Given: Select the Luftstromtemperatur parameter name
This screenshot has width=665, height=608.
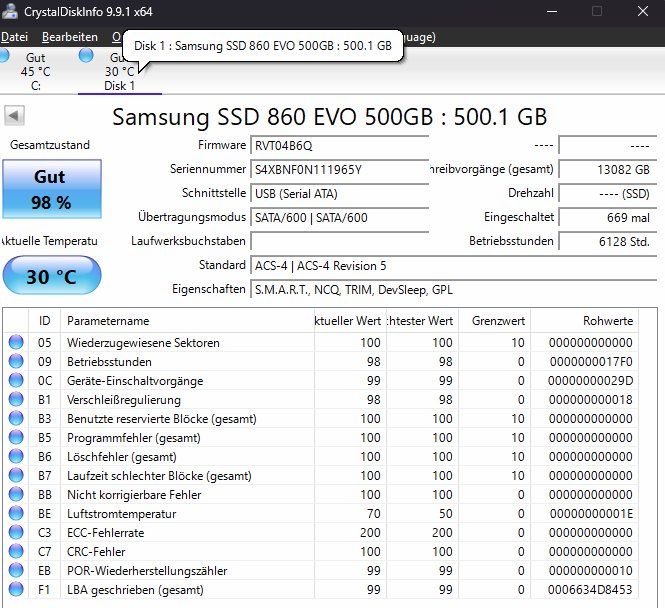Looking at the screenshot, I should pos(121,514).
